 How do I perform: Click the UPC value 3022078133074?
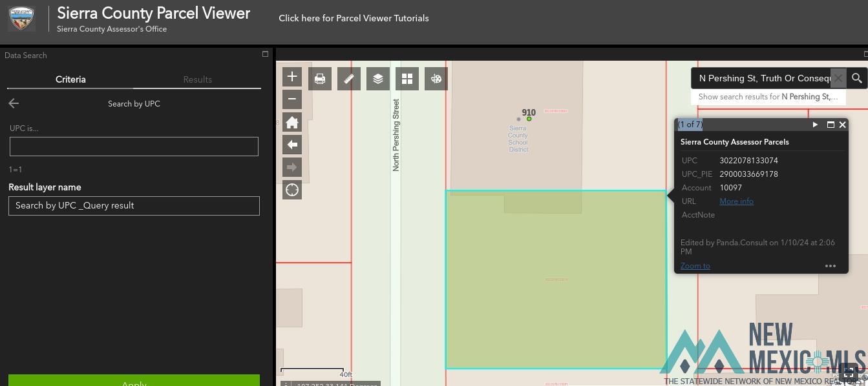(748, 161)
